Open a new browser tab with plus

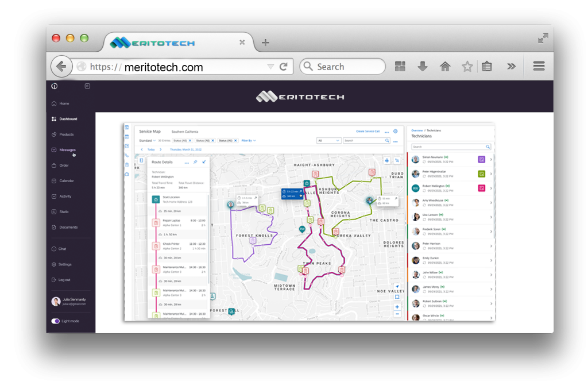click(265, 43)
